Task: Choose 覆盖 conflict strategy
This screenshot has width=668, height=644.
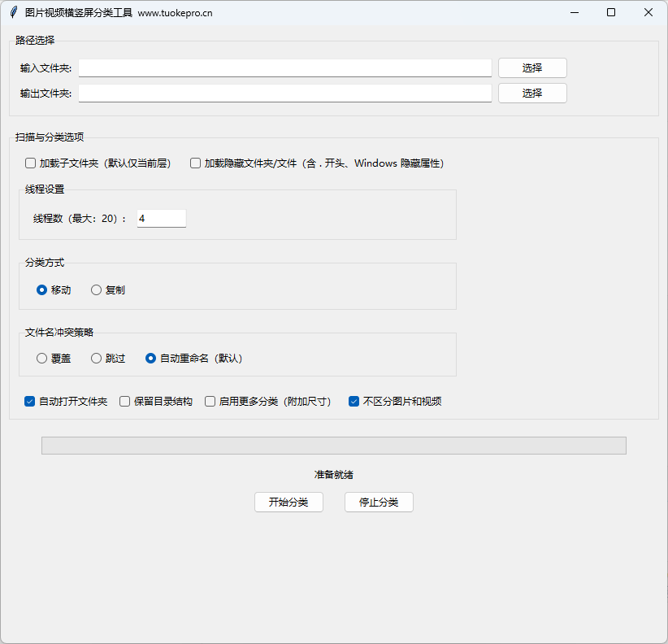Action: (42, 359)
